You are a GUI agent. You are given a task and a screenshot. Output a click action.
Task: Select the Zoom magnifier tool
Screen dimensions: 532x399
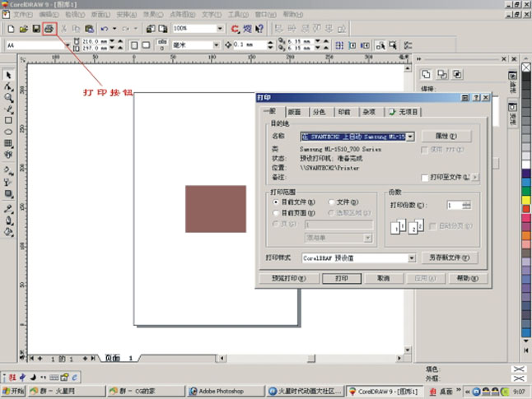click(x=8, y=97)
